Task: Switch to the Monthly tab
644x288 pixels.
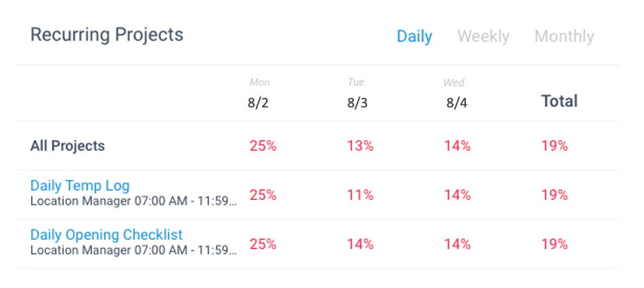Action: pos(564,37)
